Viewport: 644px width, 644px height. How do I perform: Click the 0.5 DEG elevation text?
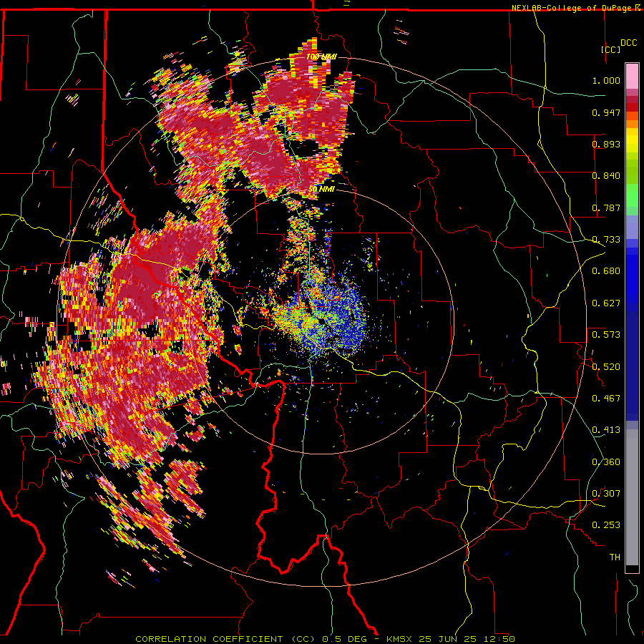pyautogui.click(x=346, y=639)
